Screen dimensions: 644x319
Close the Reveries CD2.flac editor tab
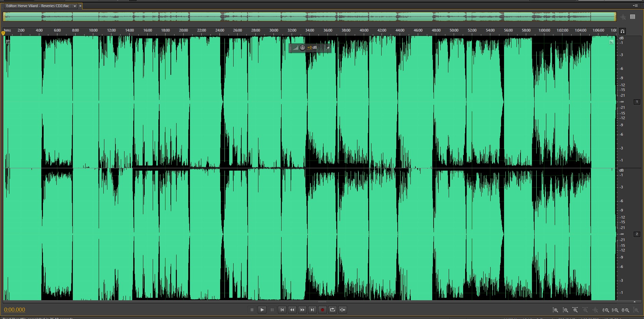coord(80,6)
